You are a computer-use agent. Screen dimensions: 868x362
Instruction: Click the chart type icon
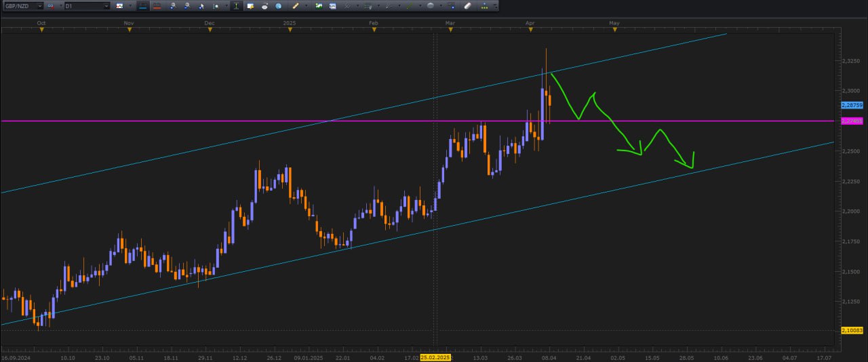point(119,6)
